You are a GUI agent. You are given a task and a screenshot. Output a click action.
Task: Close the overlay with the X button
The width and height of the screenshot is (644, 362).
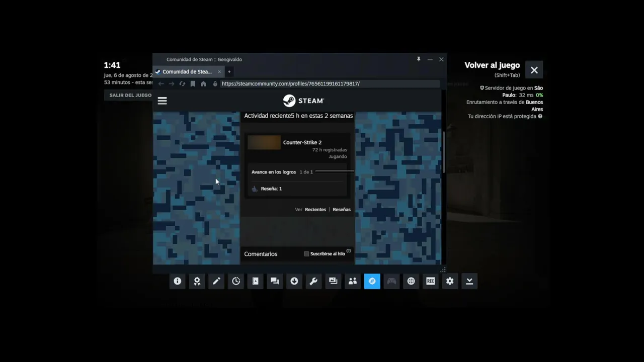tap(534, 70)
